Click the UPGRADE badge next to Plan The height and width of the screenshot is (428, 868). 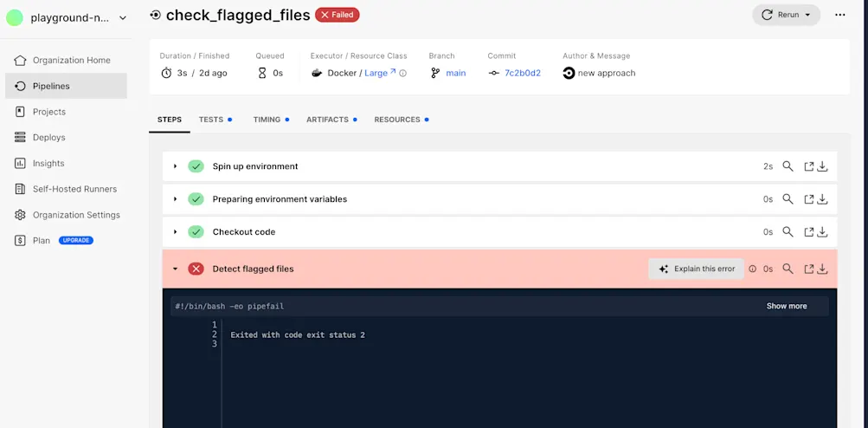coord(76,241)
